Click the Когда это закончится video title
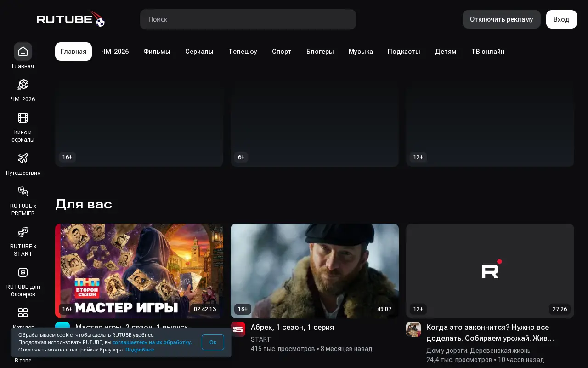The width and height of the screenshot is (588, 368). [490, 333]
